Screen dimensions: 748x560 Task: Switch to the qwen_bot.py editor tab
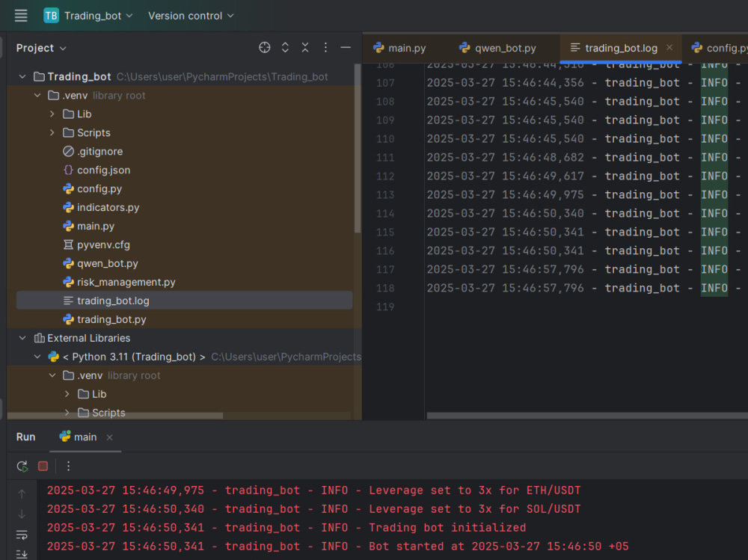click(497, 48)
